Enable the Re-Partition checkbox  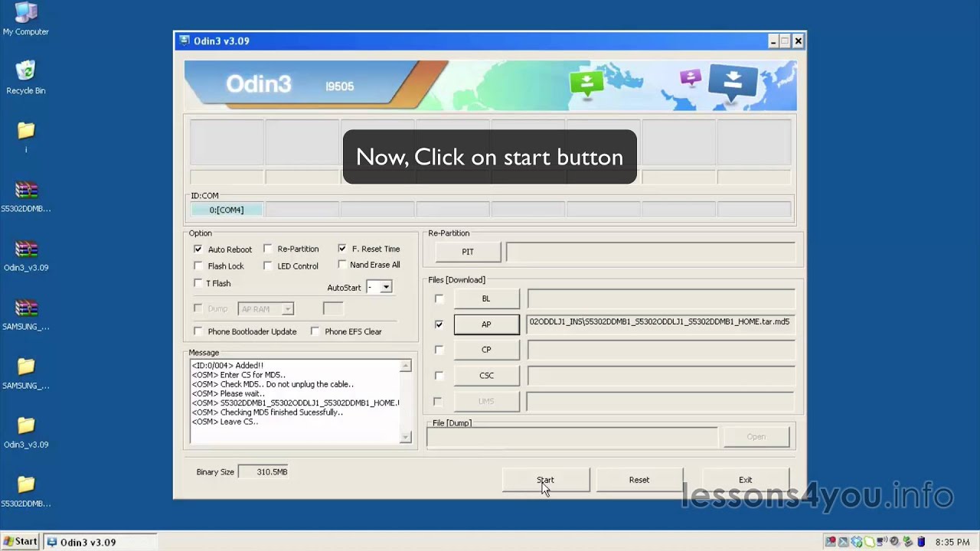coord(267,249)
